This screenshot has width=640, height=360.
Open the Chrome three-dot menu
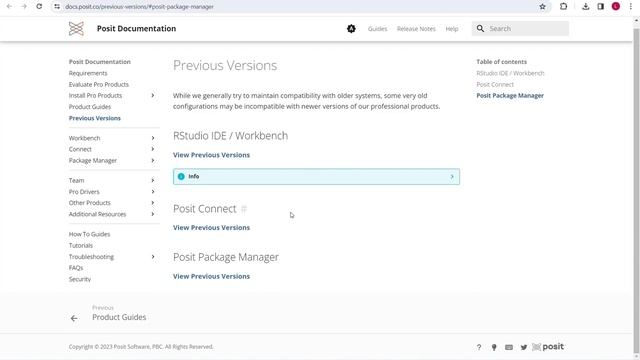click(x=631, y=7)
